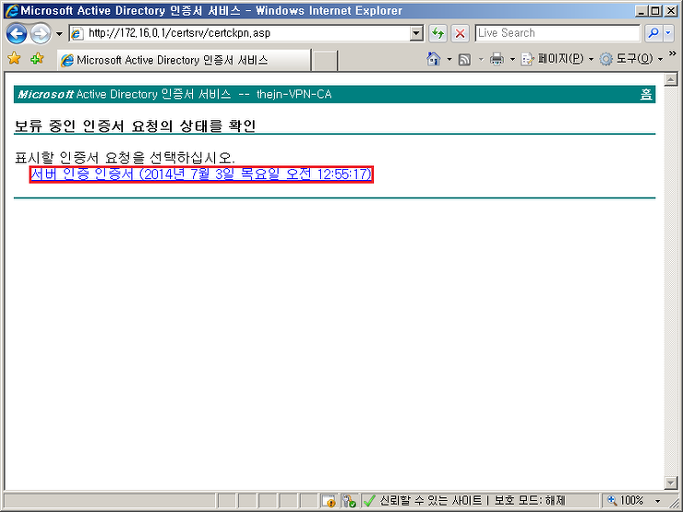The image size is (683, 512).
Task: Open the 도구(O) menu
Action: click(x=631, y=59)
